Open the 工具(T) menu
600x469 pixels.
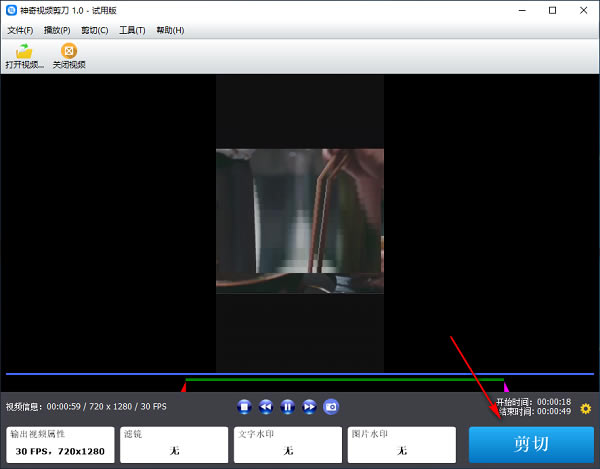(132, 30)
